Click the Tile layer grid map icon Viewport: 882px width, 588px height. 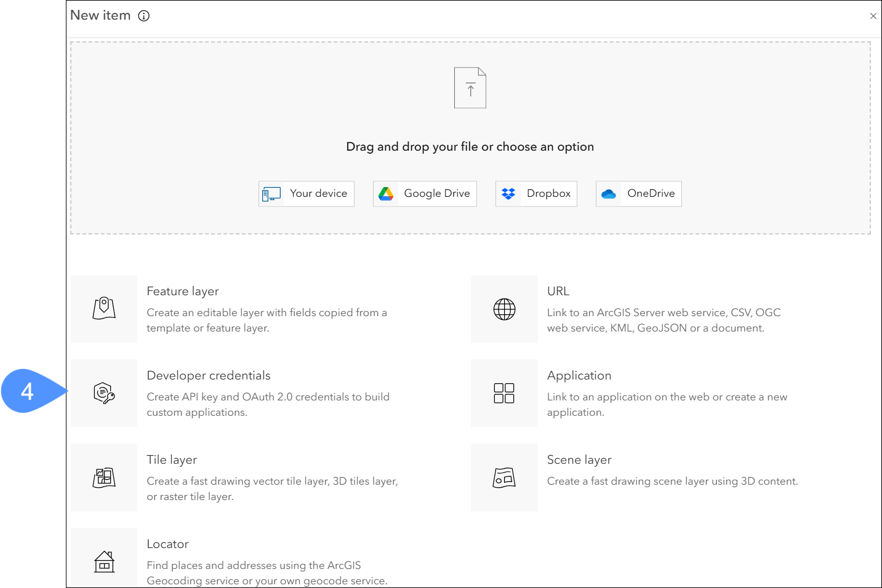click(x=104, y=477)
